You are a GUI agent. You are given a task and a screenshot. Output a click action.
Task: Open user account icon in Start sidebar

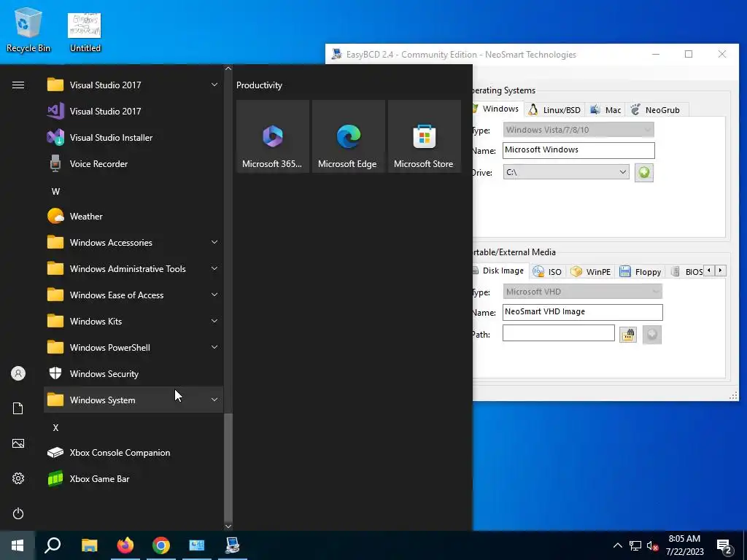[18, 373]
